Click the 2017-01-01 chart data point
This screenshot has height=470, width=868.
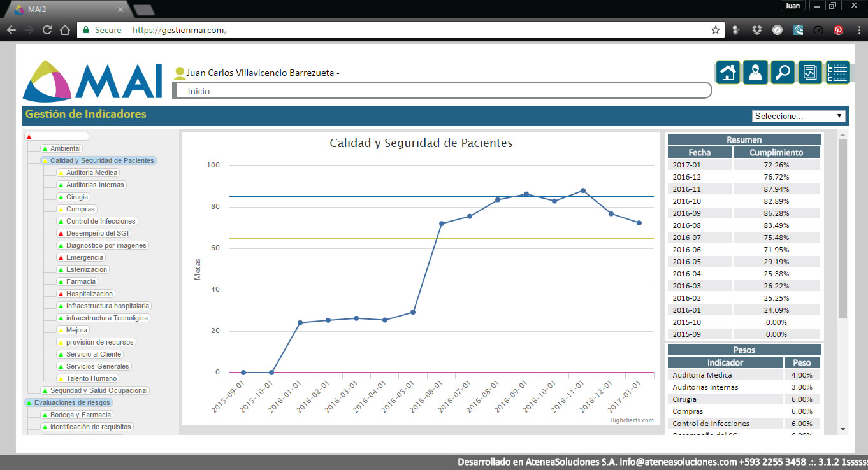click(x=639, y=223)
